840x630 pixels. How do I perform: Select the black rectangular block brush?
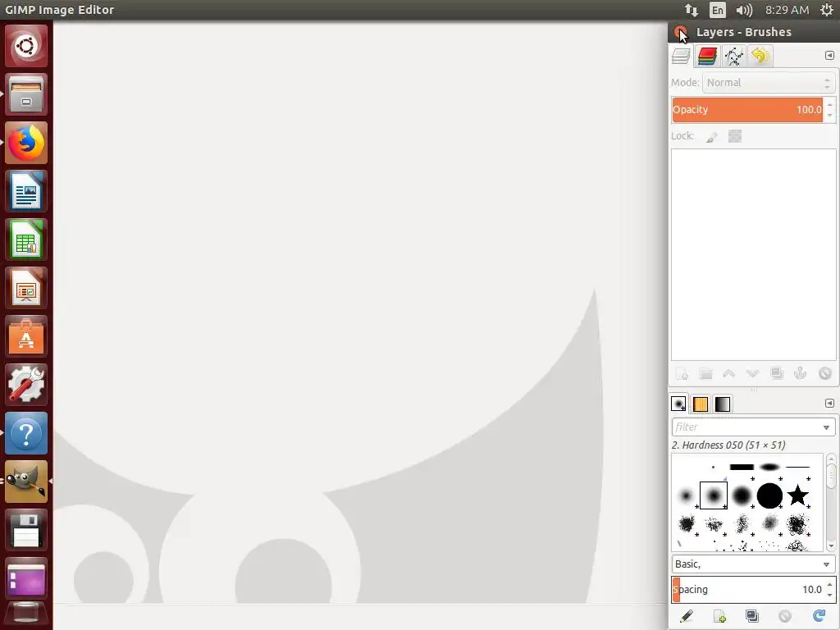(742, 467)
